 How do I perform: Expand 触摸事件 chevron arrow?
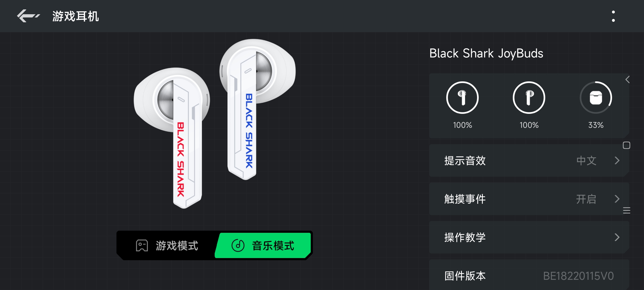617,199
